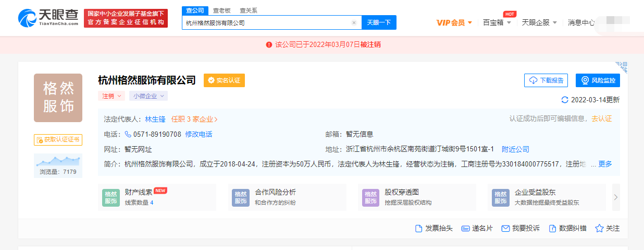Click 附近公司 link

pyautogui.click(x=515, y=149)
